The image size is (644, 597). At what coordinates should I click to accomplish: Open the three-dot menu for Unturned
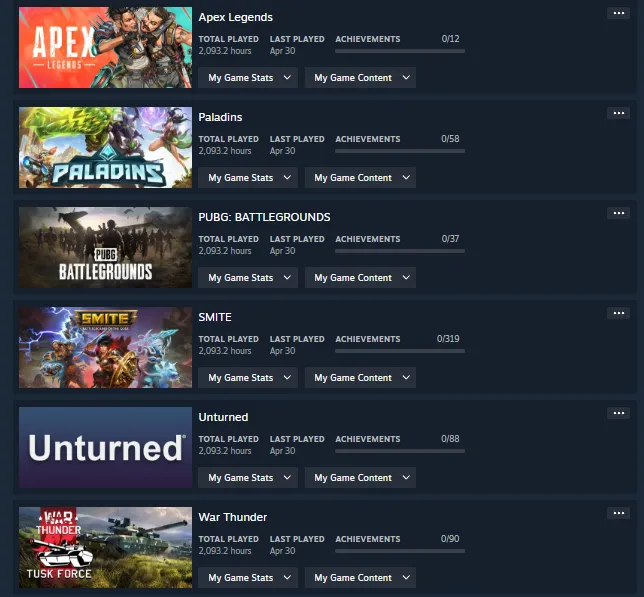618,413
